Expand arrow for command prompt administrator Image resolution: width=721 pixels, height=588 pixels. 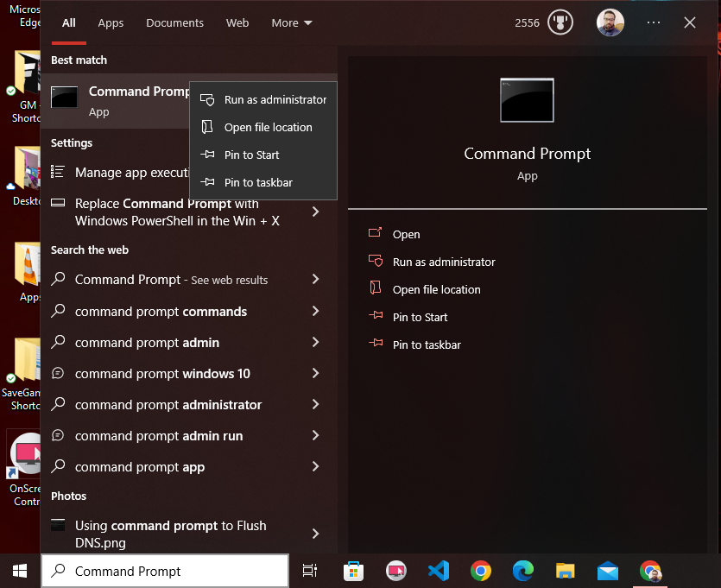(315, 405)
